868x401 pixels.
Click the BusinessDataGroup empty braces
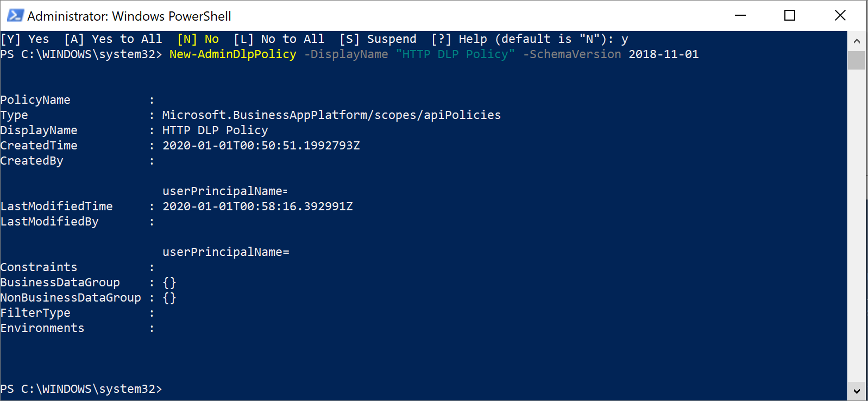pos(170,282)
